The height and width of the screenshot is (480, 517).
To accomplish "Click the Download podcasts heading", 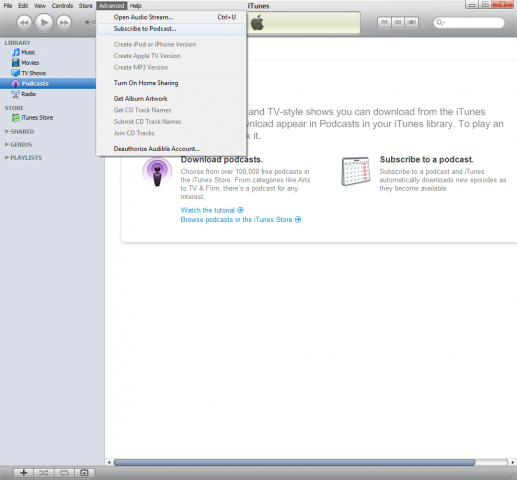I will pyautogui.click(x=222, y=159).
